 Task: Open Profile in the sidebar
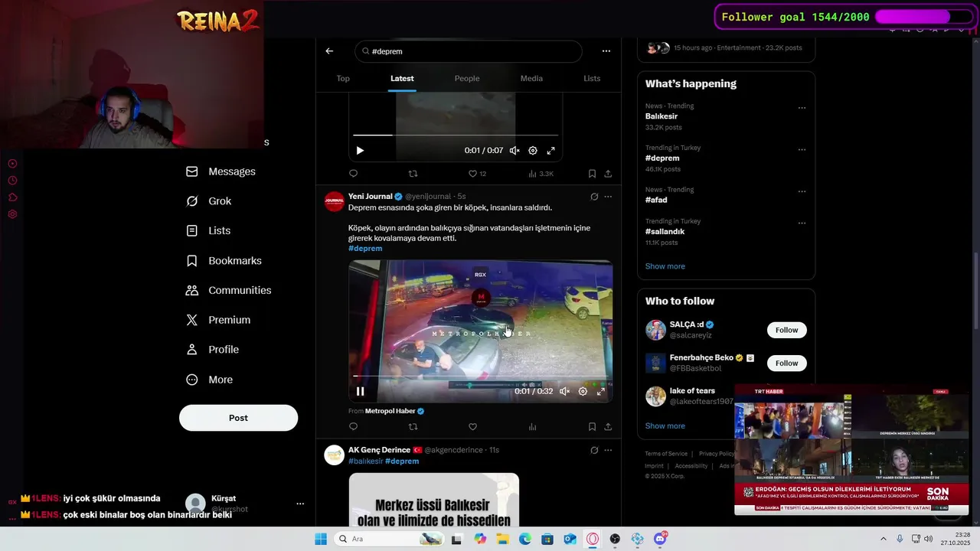click(x=213, y=350)
